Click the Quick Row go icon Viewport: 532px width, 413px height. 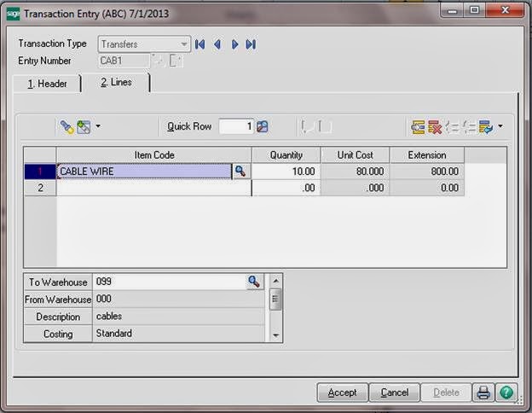pos(263,126)
